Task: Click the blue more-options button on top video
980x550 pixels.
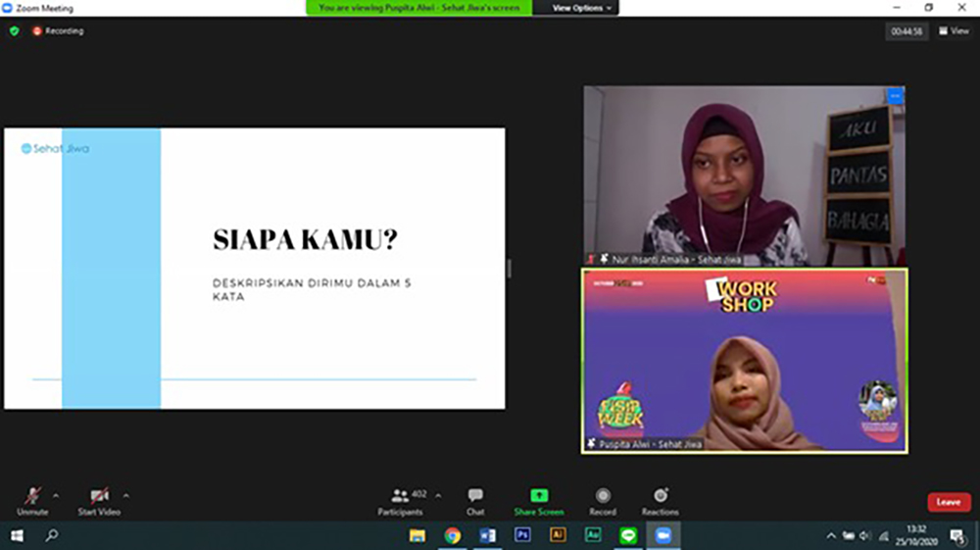Action: 895,96
